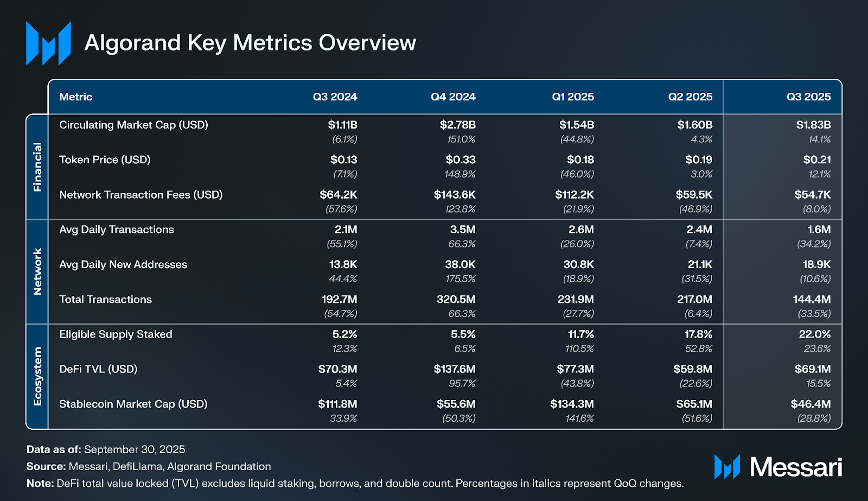Click the 'DeFi TVL (USD)' row label
The width and height of the screenshot is (868, 501).
click(x=98, y=369)
